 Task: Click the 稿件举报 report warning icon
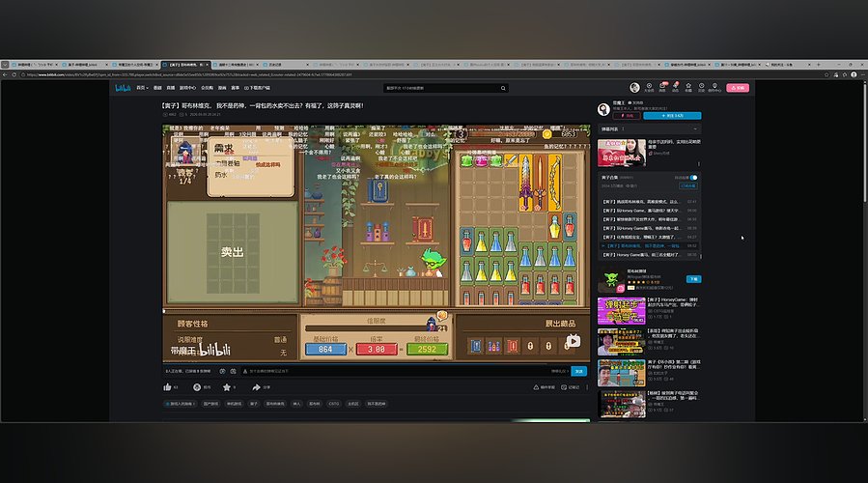click(x=536, y=387)
